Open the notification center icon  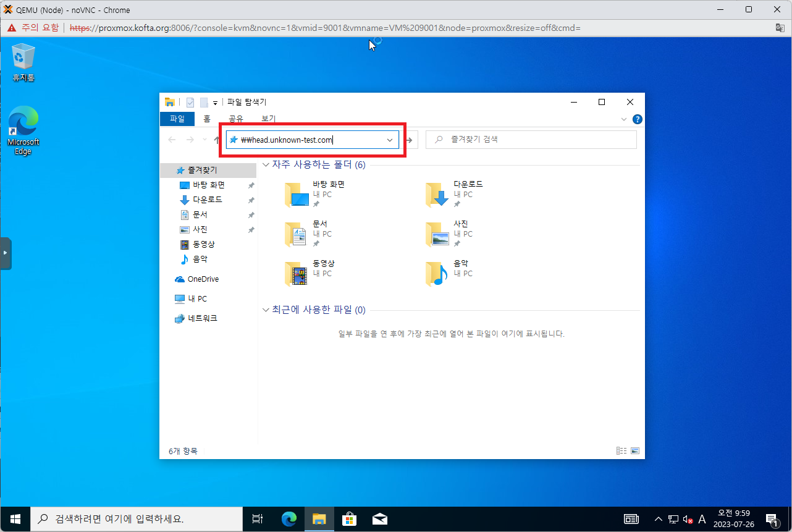click(x=771, y=519)
